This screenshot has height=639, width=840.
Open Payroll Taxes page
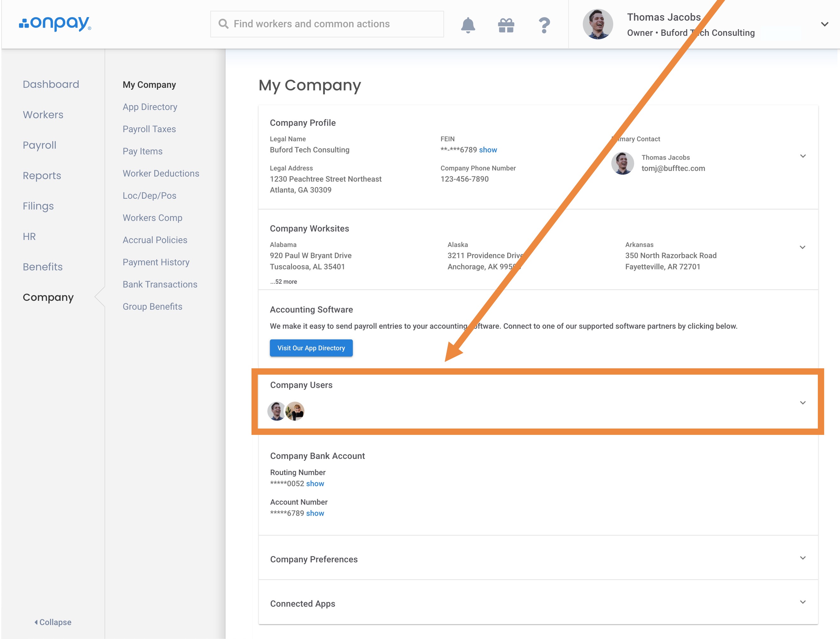(149, 129)
